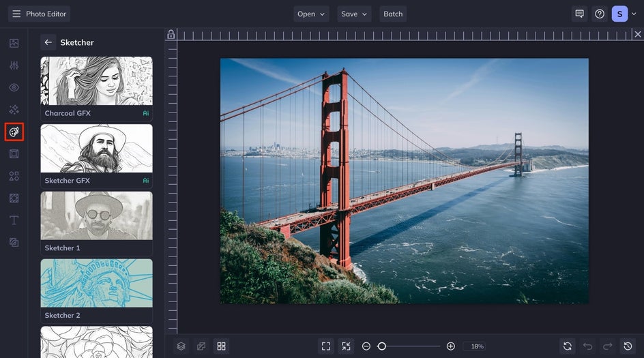The height and width of the screenshot is (358, 644).
Task: Redo the last action
Action: tap(607, 346)
